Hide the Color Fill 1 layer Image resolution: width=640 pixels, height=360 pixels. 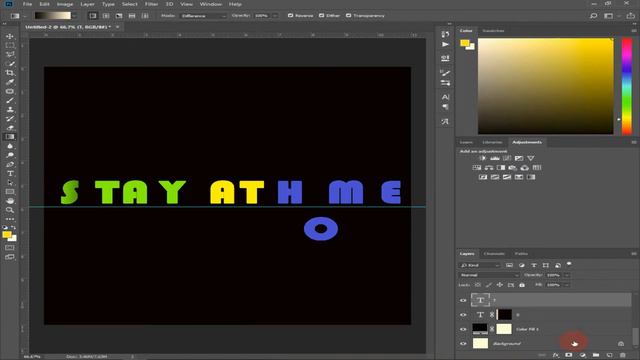click(x=463, y=329)
